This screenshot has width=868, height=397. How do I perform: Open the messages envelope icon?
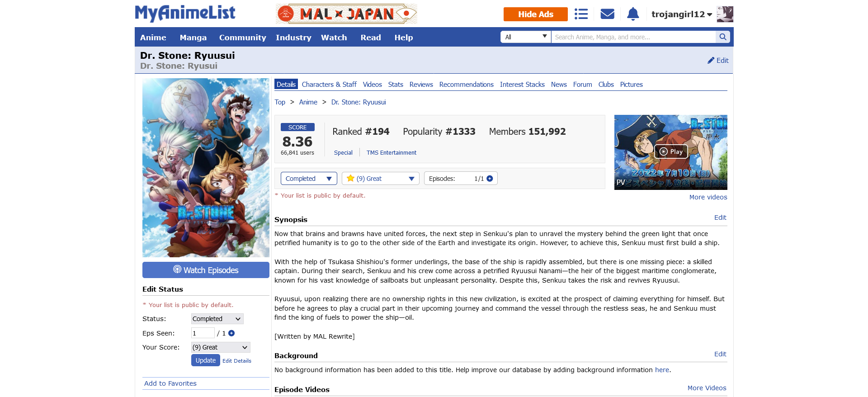[x=607, y=14]
